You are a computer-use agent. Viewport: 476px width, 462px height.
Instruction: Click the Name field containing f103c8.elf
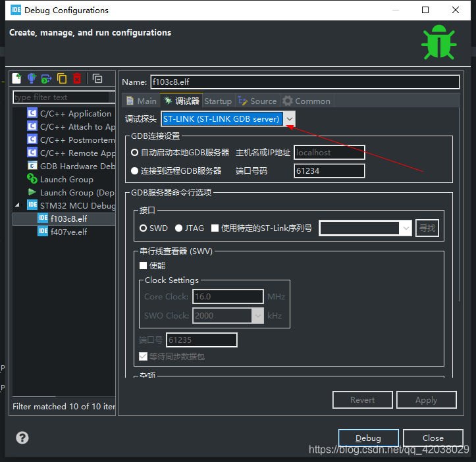[305, 82]
